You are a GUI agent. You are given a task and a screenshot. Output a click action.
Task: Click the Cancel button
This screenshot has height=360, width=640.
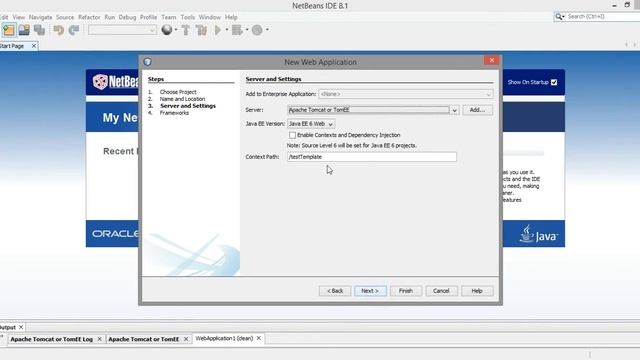coord(441,291)
